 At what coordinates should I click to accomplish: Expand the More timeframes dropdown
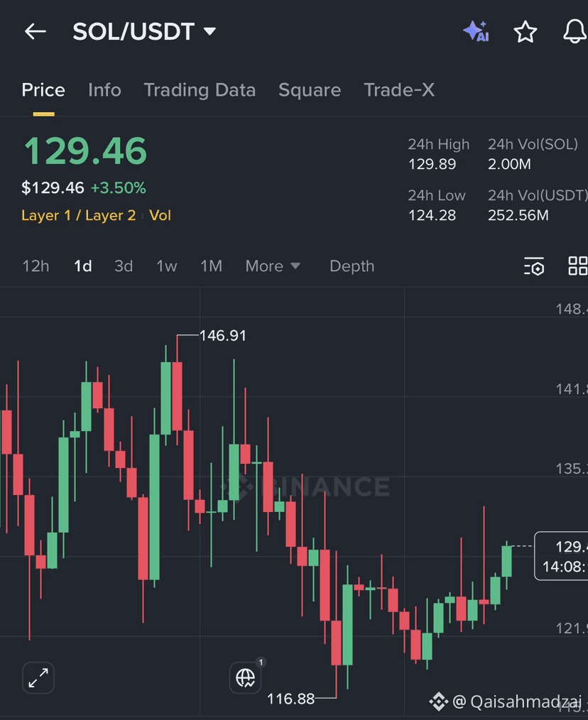click(273, 266)
